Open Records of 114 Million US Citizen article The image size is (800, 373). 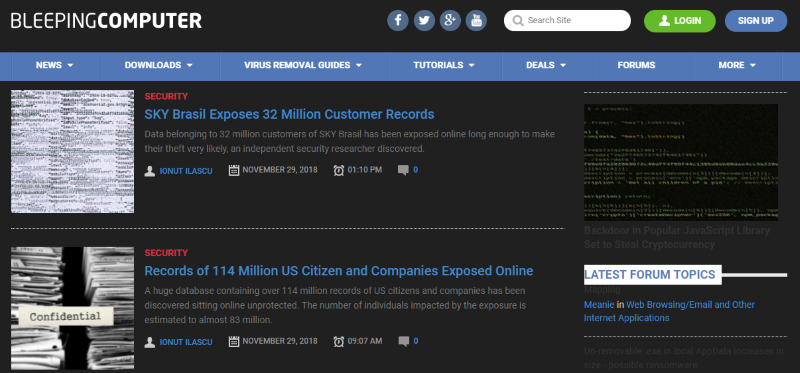pos(339,270)
